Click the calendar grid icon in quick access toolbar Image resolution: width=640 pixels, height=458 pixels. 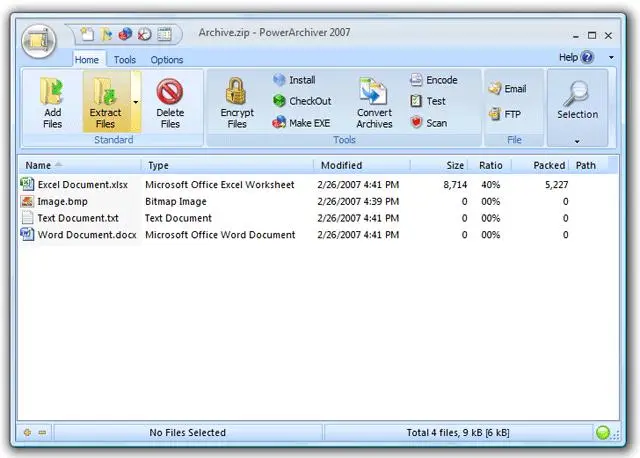click(164, 34)
